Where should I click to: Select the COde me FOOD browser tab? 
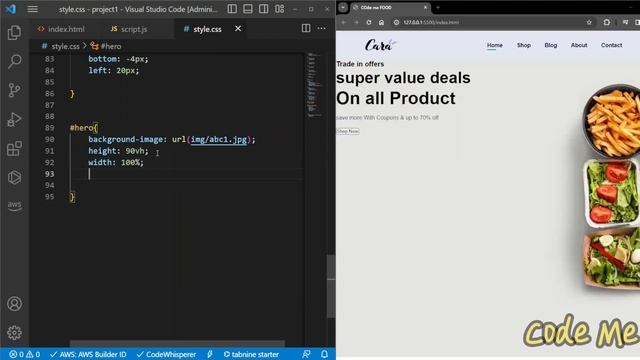click(x=390, y=7)
